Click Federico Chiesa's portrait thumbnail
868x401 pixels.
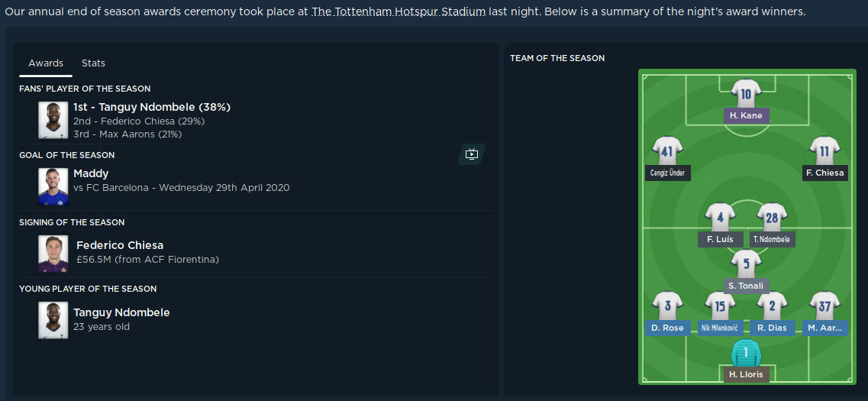pos(53,254)
